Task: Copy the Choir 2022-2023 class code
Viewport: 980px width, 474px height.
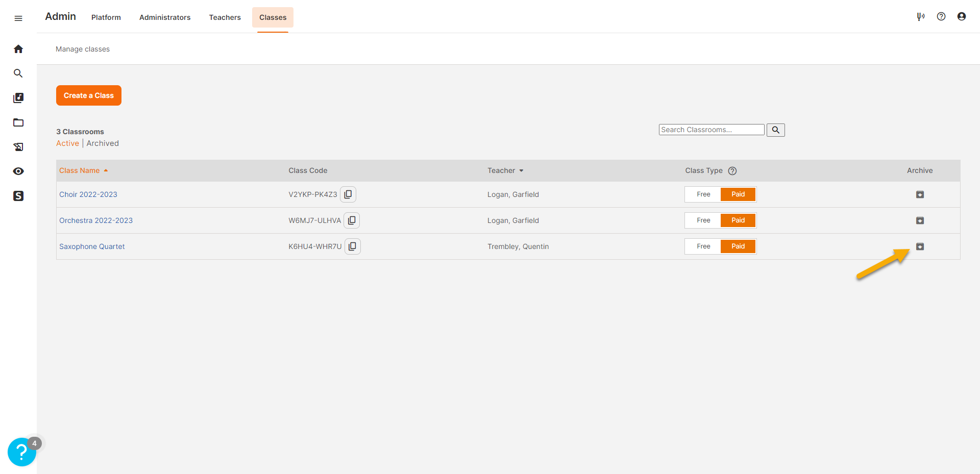Action: (x=348, y=194)
